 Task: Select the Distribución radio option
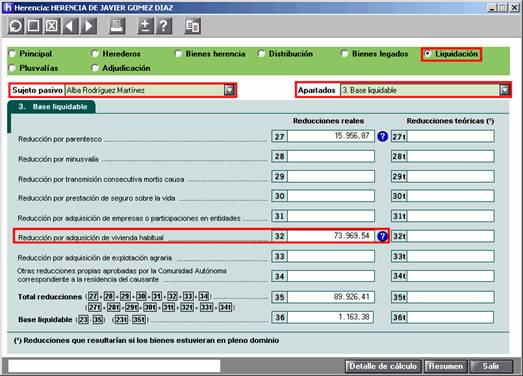(x=262, y=54)
